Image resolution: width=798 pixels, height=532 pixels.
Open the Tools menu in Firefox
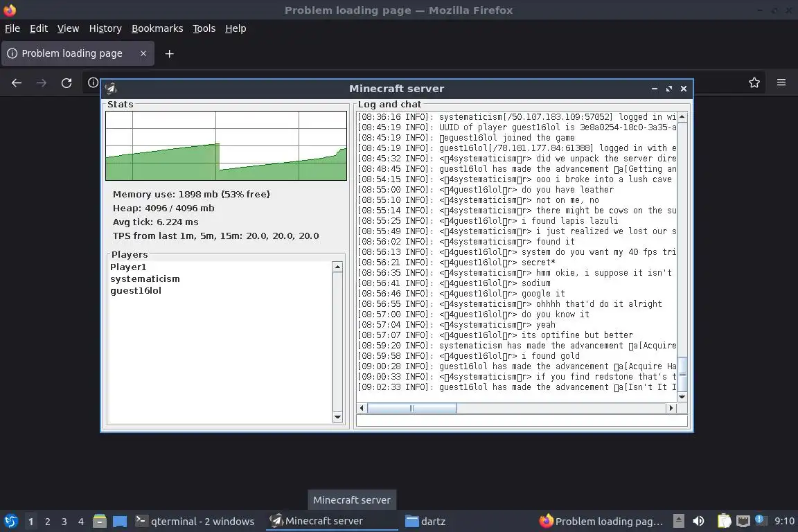pos(204,28)
